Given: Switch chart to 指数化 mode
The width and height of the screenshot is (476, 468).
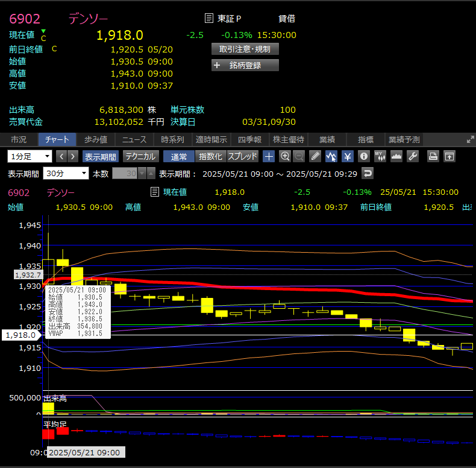Looking at the screenshot, I should [211, 157].
